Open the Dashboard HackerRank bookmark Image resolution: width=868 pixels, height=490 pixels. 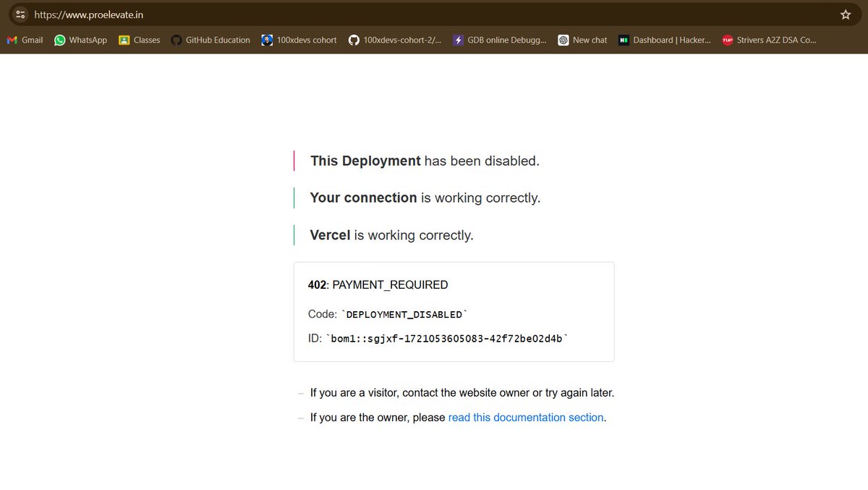pos(665,41)
